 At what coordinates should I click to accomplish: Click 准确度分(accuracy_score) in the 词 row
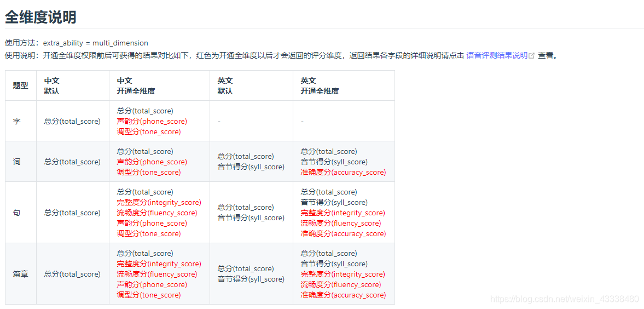pos(344,172)
